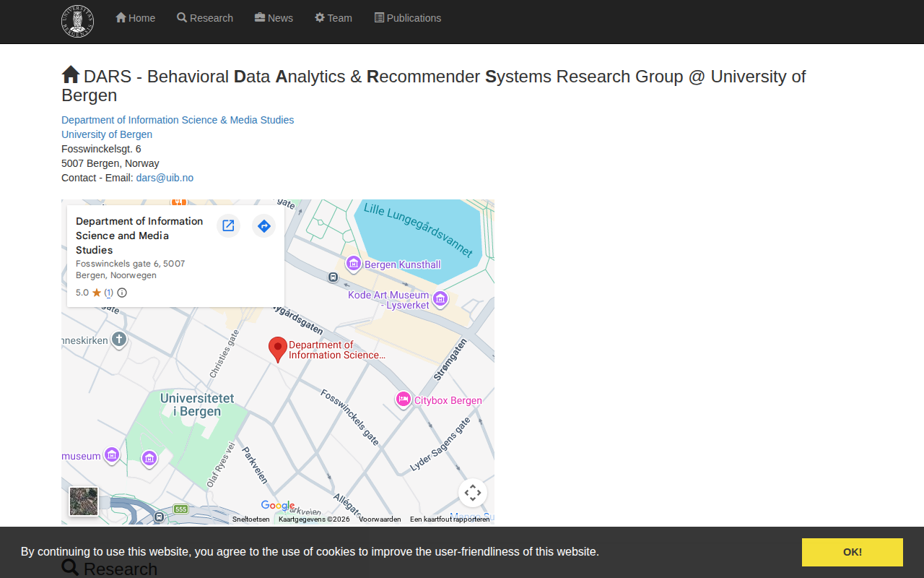This screenshot has height=578, width=924.
Task: Open larger map view icon
Action: [228, 226]
